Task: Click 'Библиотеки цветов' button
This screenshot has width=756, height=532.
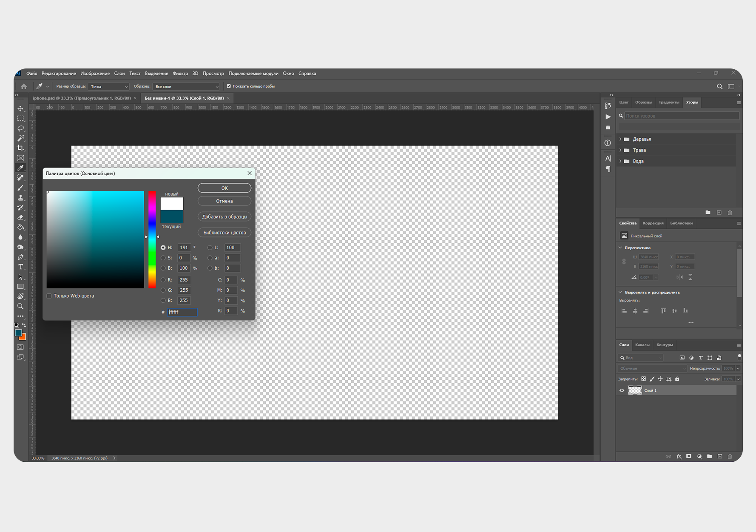Action: pos(225,233)
